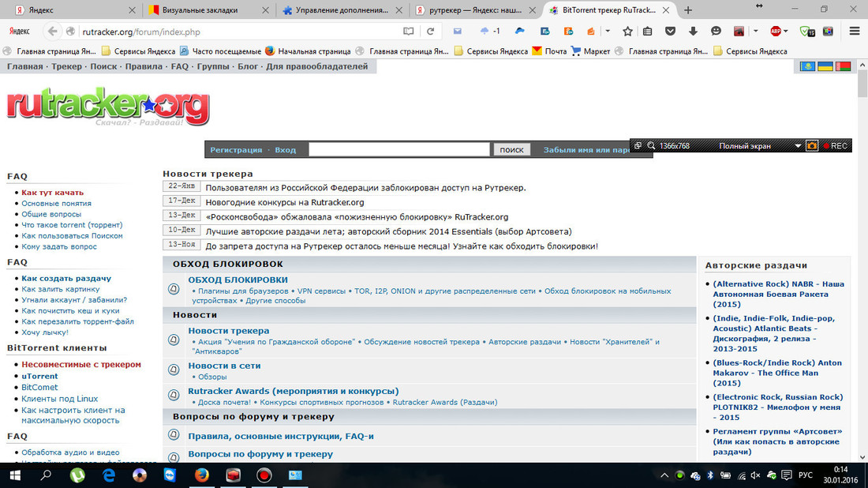Click the Belarus flag icon
Screen dimensions: 868x488
click(843, 67)
